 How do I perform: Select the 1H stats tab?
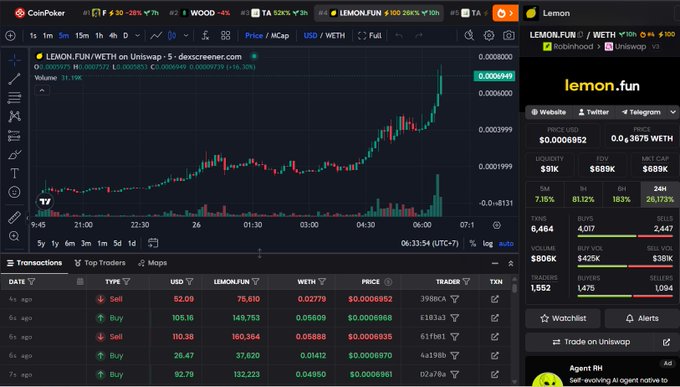(x=583, y=194)
